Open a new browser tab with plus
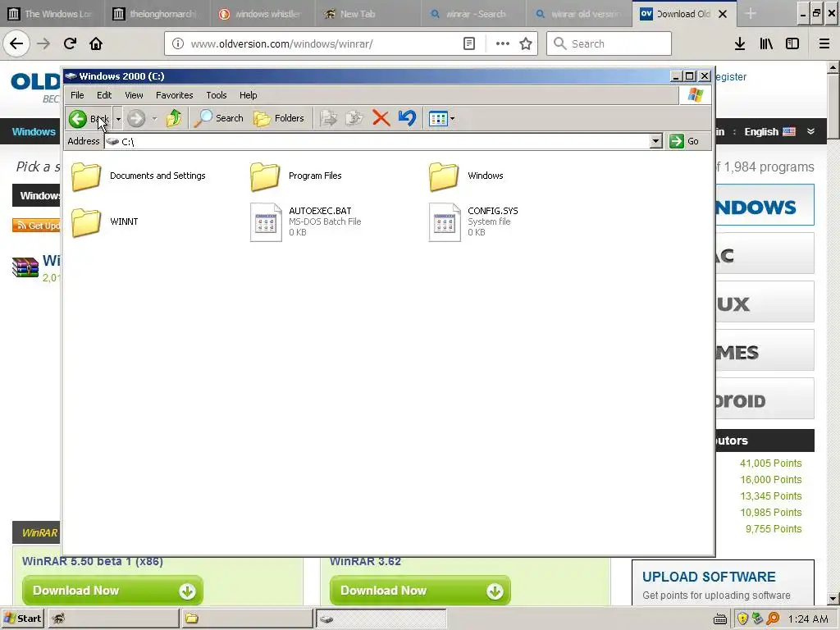 751,14
